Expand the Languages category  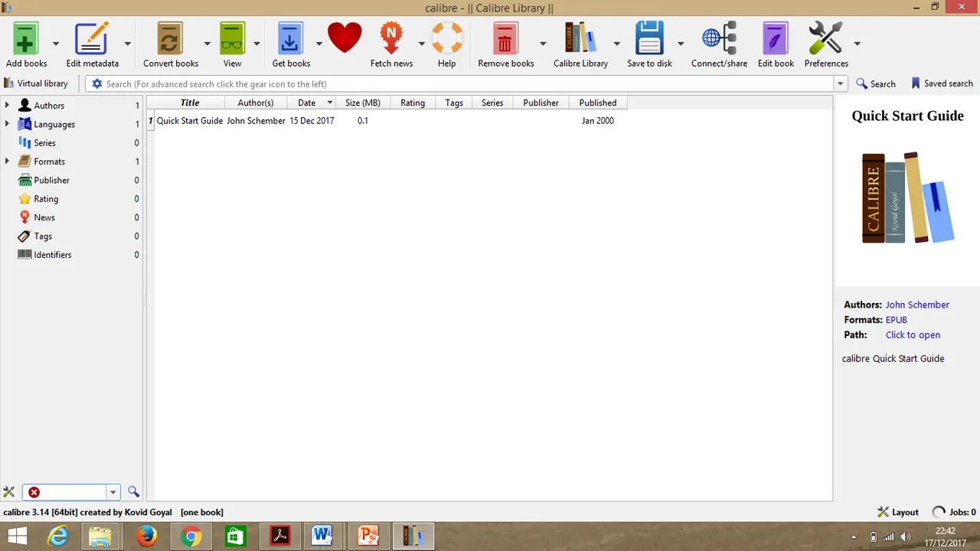7,124
